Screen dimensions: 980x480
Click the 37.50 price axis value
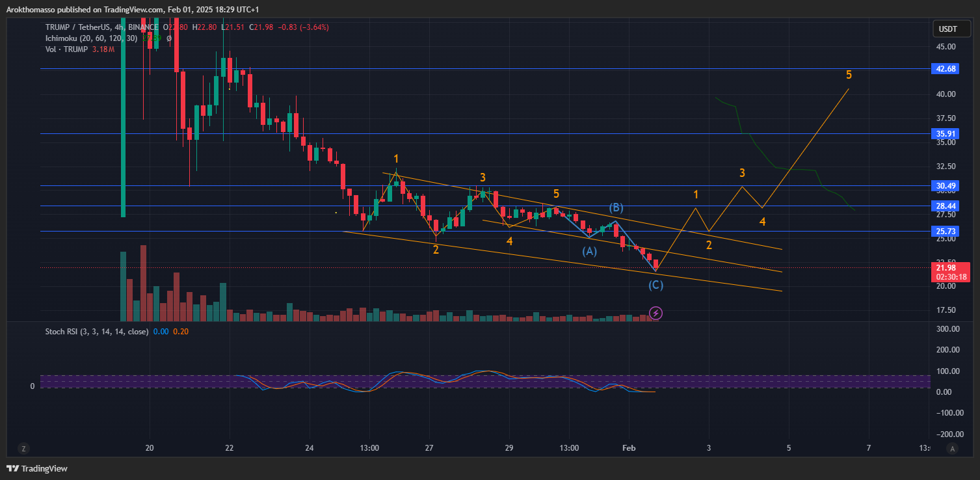coord(946,118)
